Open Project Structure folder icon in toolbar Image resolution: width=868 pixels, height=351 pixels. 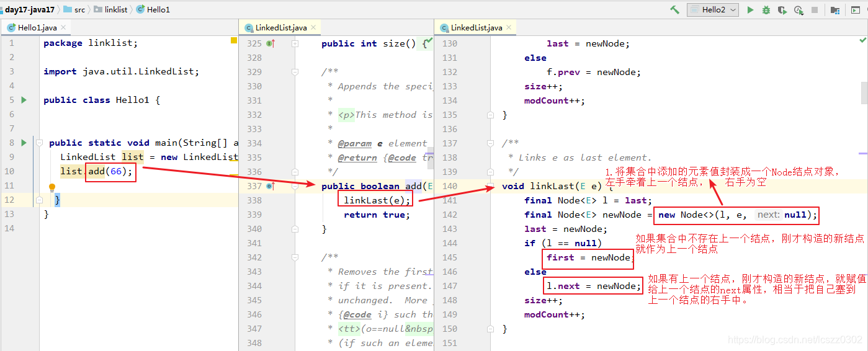click(x=835, y=10)
